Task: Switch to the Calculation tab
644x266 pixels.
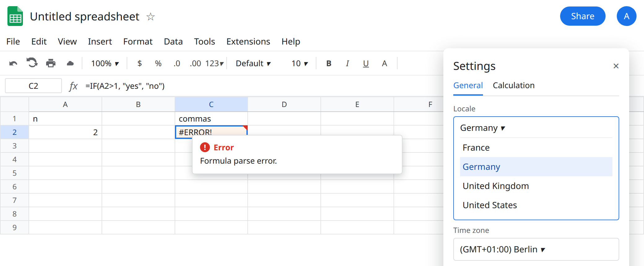Action: click(x=514, y=85)
